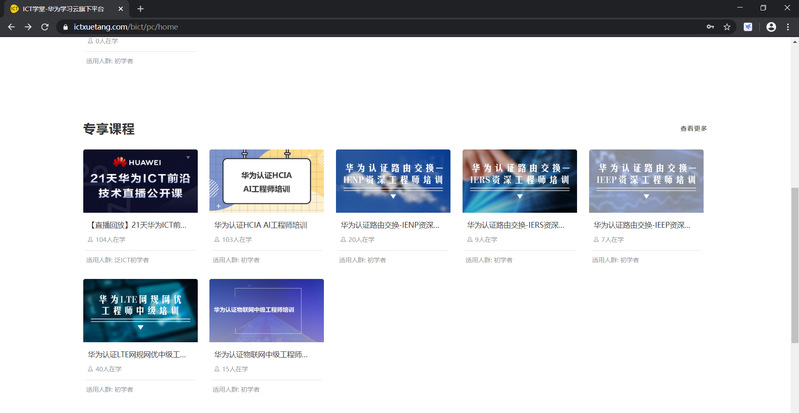Click 7人在学 learner count text
The height and width of the screenshot is (413, 799).
612,240
